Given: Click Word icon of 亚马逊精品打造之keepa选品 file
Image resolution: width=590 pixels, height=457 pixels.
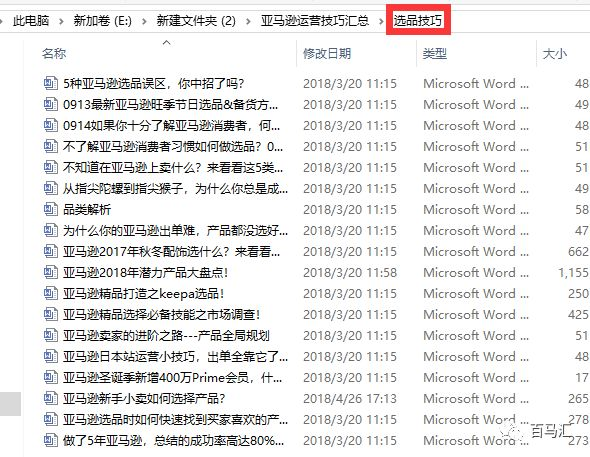Looking at the screenshot, I should pos(50,293).
